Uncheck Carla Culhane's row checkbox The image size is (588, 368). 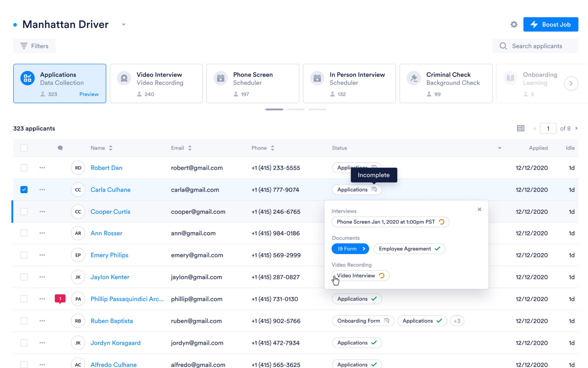click(24, 190)
